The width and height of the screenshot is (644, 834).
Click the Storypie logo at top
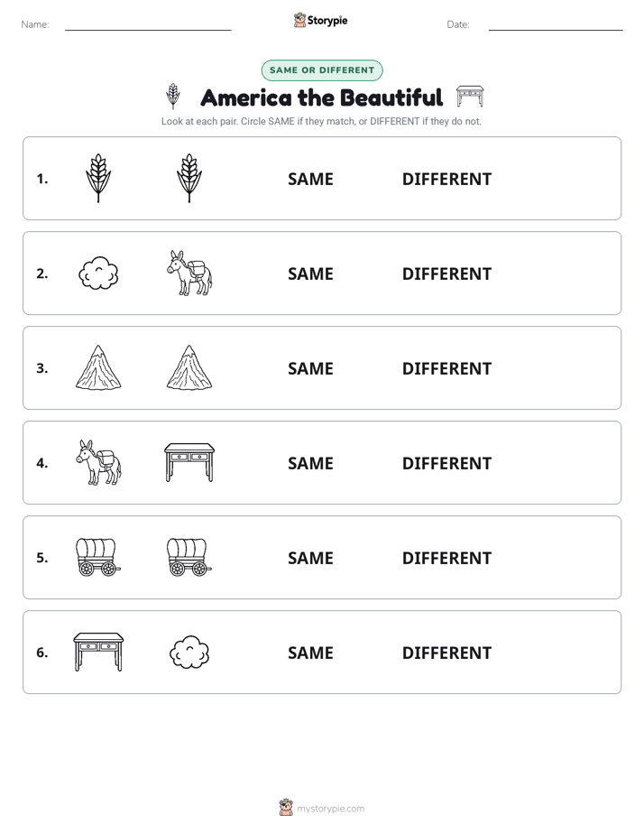click(x=321, y=20)
